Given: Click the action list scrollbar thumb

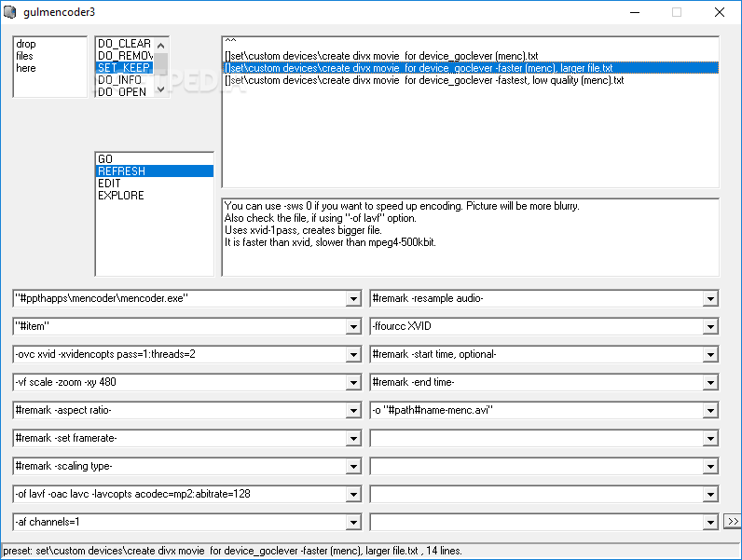Looking at the screenshot, I should (161, 63).
